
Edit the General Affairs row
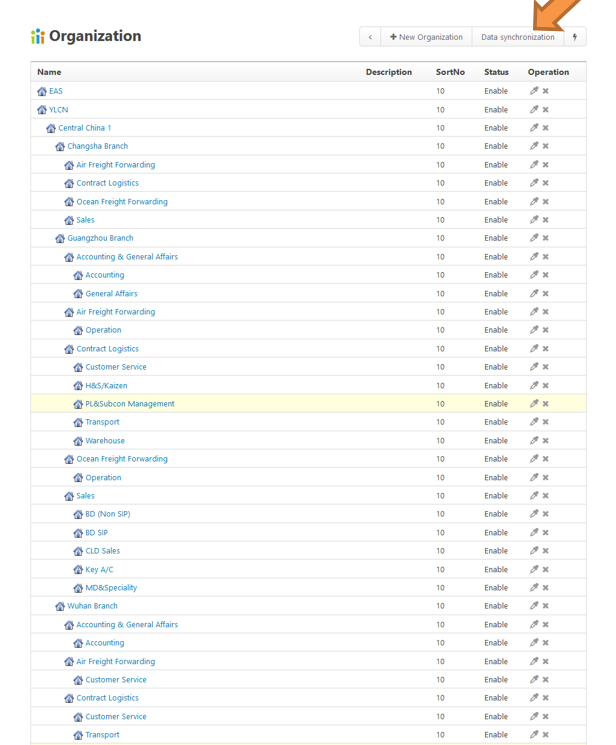pos(534,293)
